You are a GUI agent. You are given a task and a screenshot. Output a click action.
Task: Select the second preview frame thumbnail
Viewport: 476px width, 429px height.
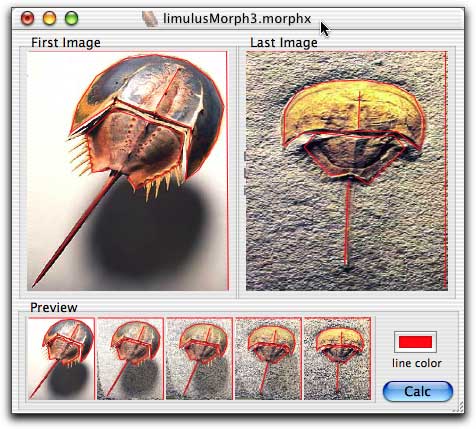(x=130, y=359)
